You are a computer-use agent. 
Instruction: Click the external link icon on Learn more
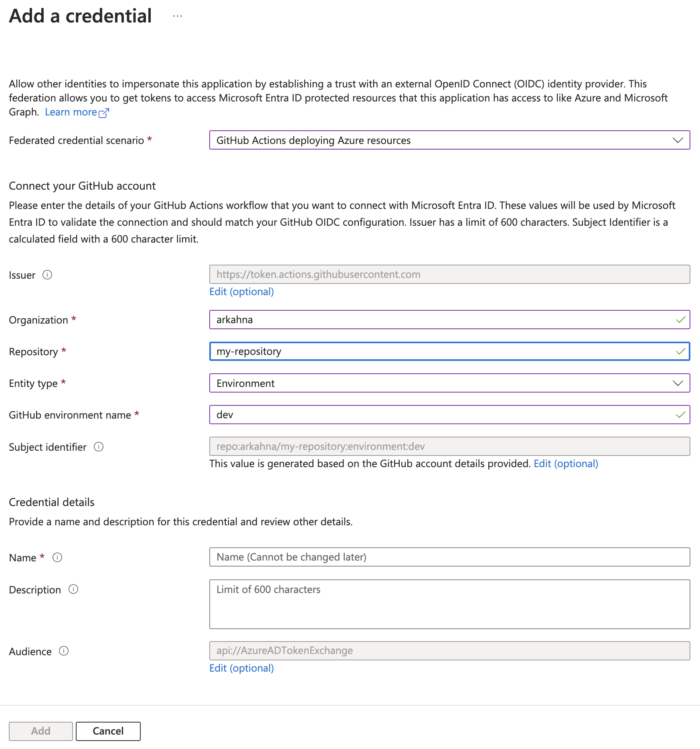tap(104, 113)
